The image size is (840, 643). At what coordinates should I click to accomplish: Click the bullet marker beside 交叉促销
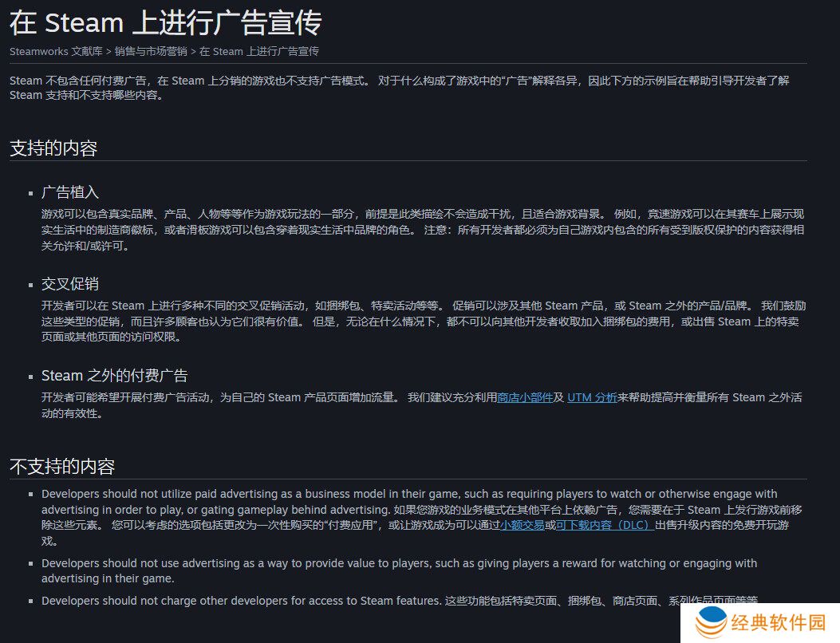pos(30,285)
